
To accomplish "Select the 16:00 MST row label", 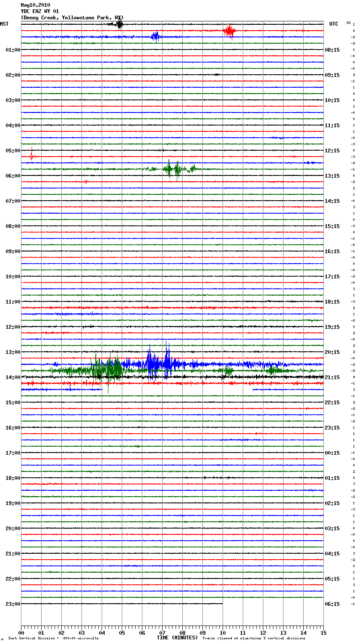I will point(13,428).
